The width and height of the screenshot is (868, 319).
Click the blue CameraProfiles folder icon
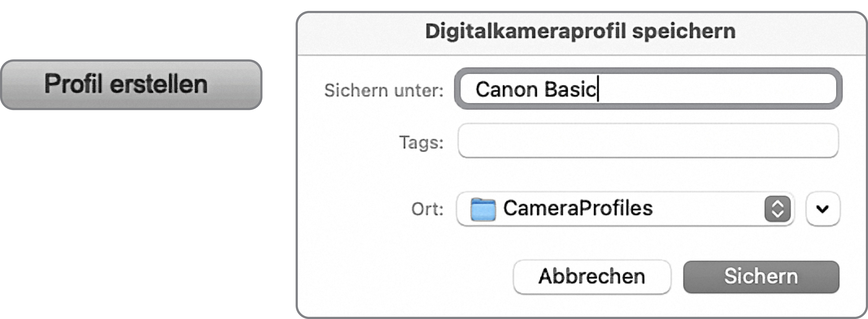483,209
